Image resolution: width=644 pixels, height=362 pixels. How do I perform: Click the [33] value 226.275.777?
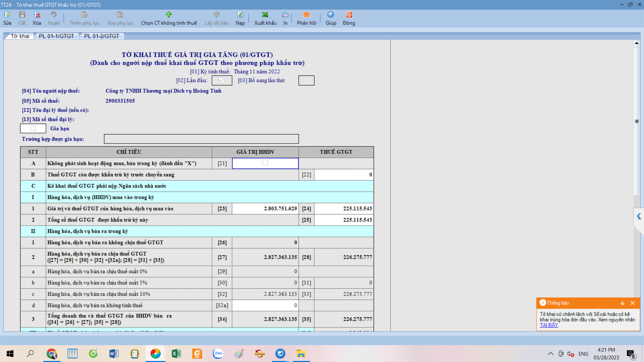coord(344,294)
